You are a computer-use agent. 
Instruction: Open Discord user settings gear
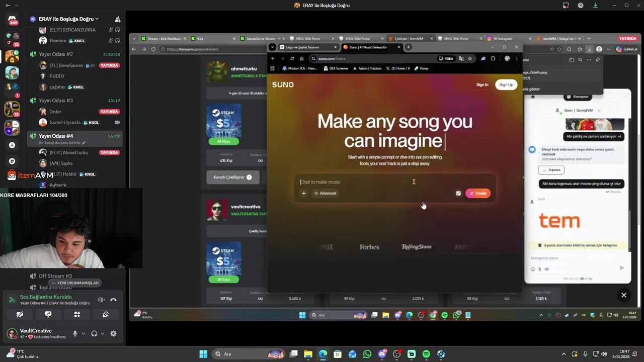pos(113,333)
